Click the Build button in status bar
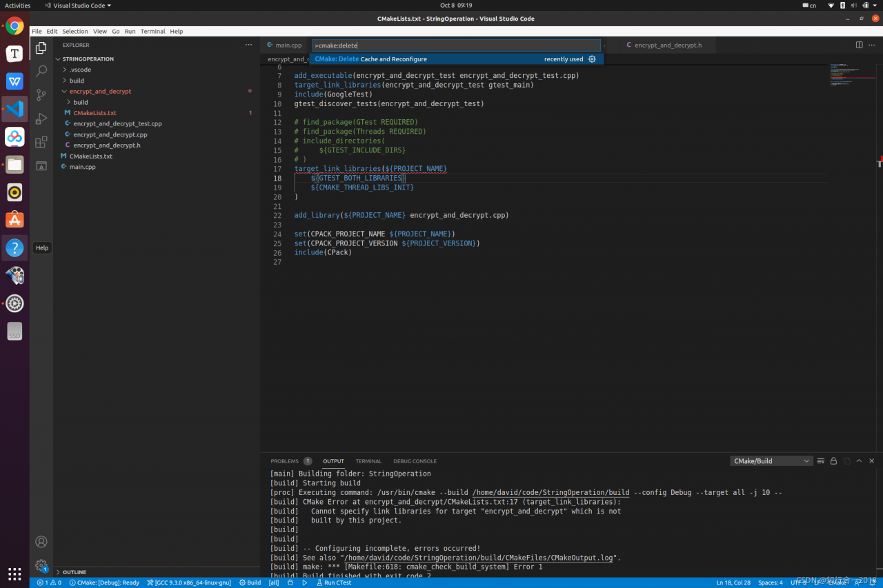 tap(250, 582)
